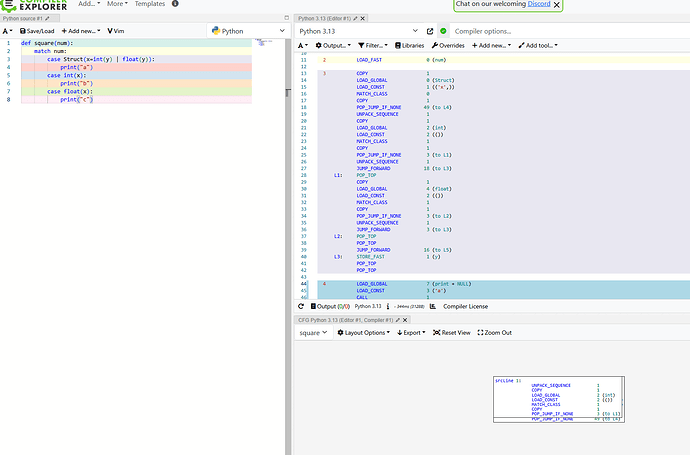
Task: Open the Add... menu in top bar
Action: coord(89,4)
